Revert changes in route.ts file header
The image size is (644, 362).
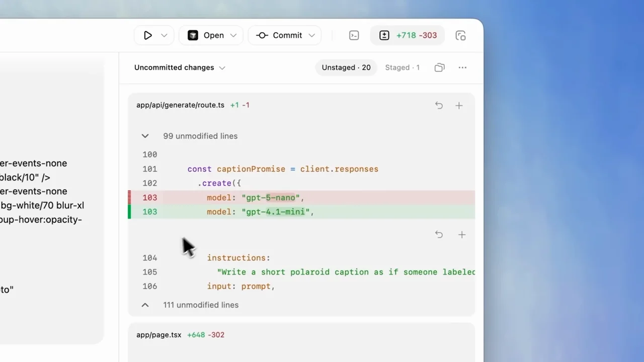[439, 105]
